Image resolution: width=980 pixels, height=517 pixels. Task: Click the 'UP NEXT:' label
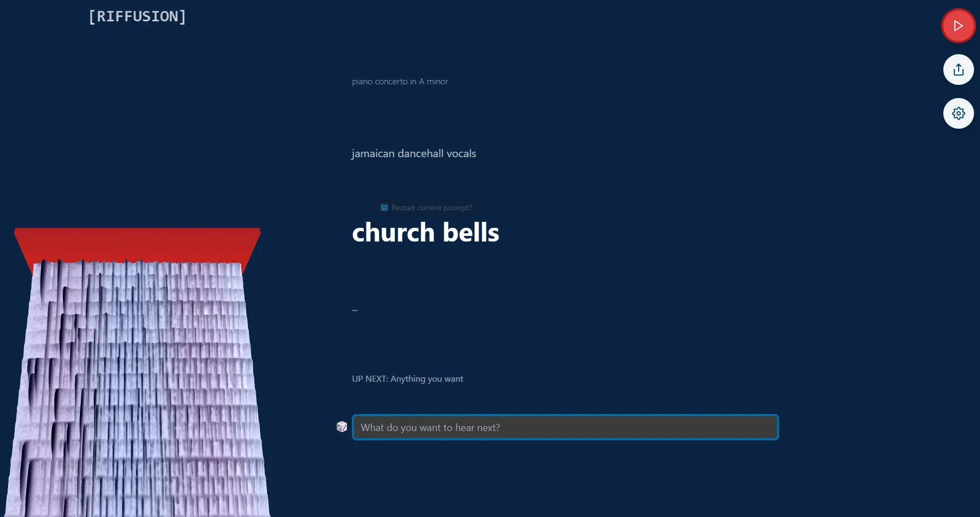[x=369, y=379]
